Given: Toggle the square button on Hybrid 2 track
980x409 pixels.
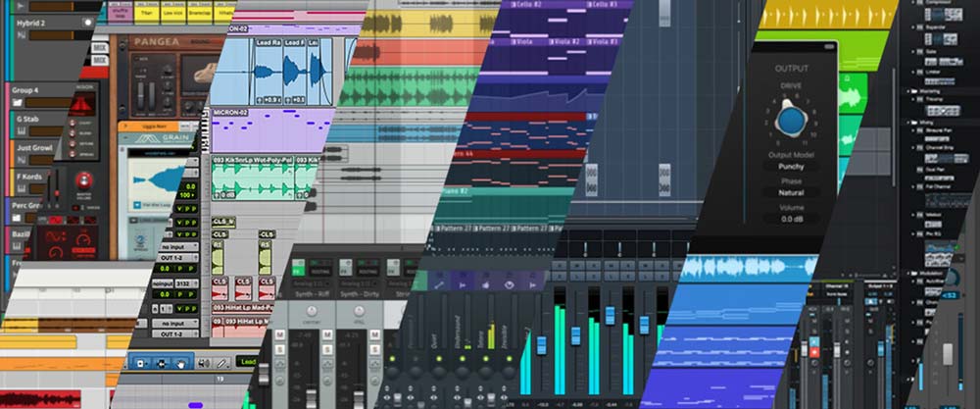Looking at the screenshot, I should pos(87,22).
